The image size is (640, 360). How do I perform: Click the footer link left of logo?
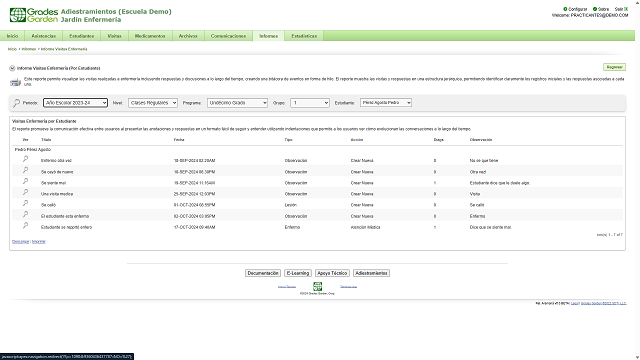(287, 287)
